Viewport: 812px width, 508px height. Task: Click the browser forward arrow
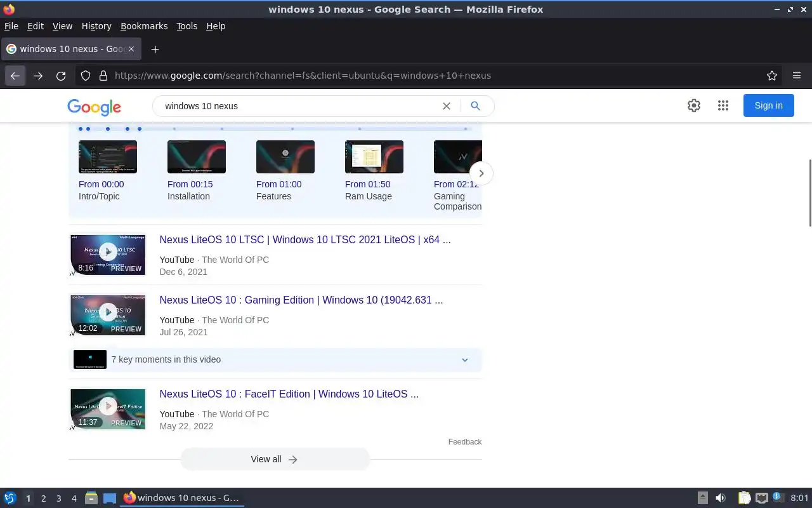[x=38, y=76]
